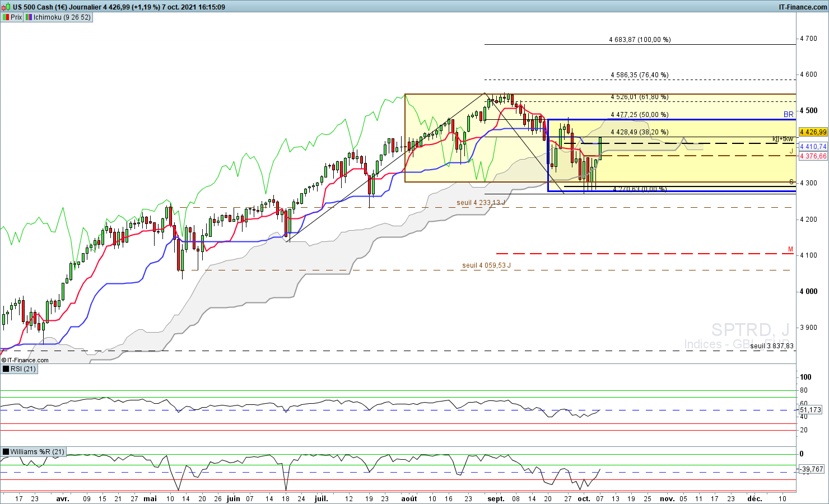Select the Williams %R (21) panel label
Screen dimensions: 829x504
(x=37, y=452)
